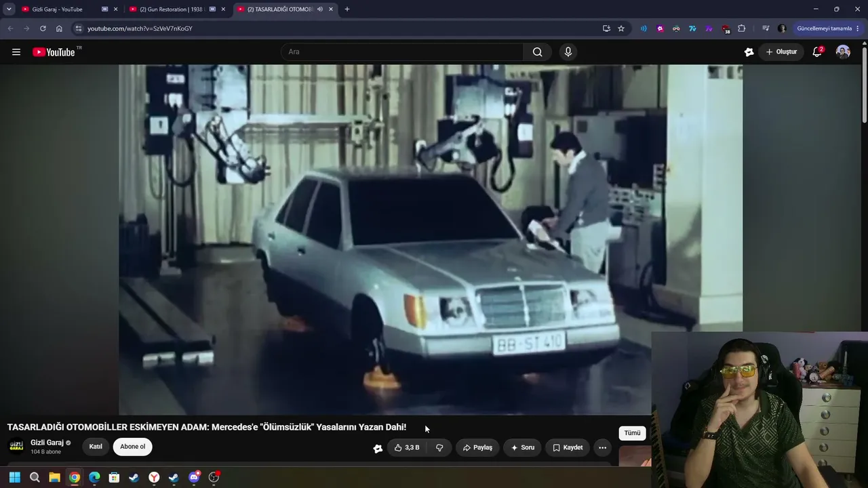Image resolution: width=868 pixels, height=488 pixels.
Task: Reload the current page
Action: pos(43,28)
